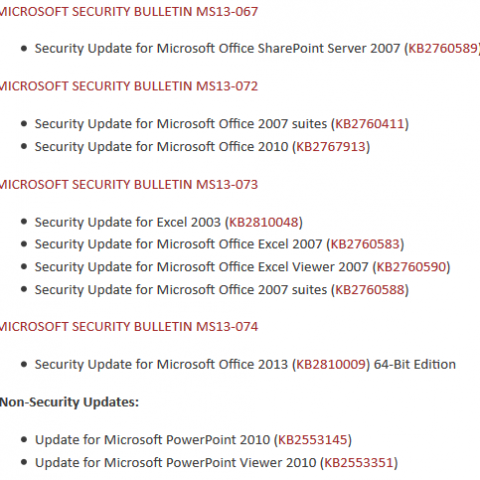This screenshot has height=480, width=480.
Task: Open the Microsoft Security Bulletin MS13-072 link
Action: pyautogui.click(x=129, y=86)
